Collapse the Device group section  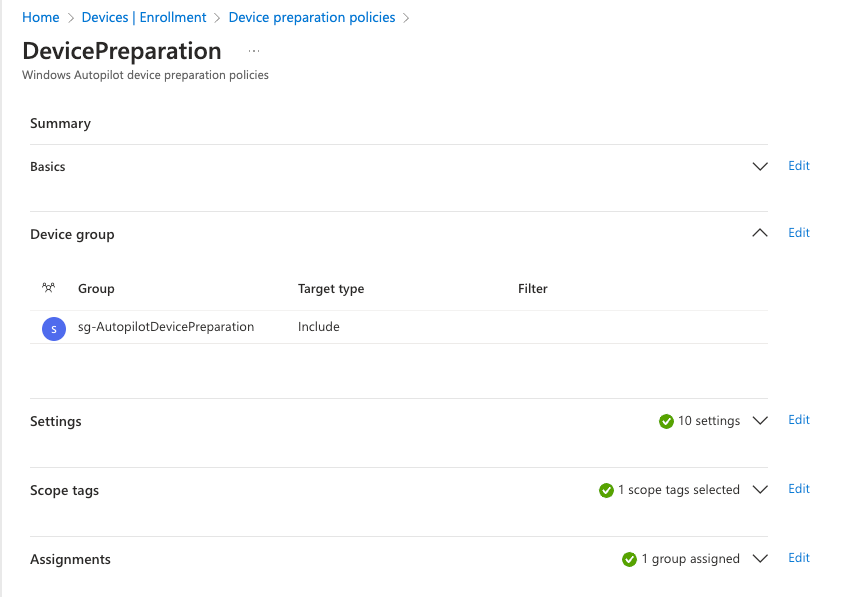(x=760, y=233)
